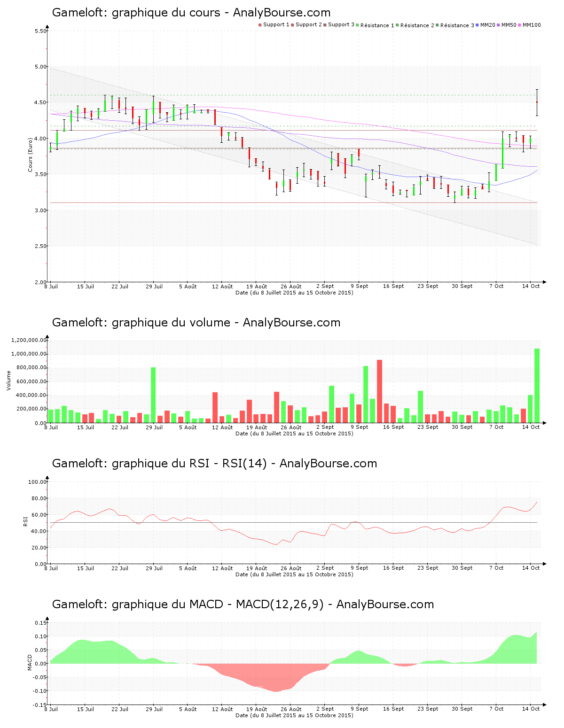Click the 100.00 RSI axis value
The image size is (564, 728).
[38, 482]
